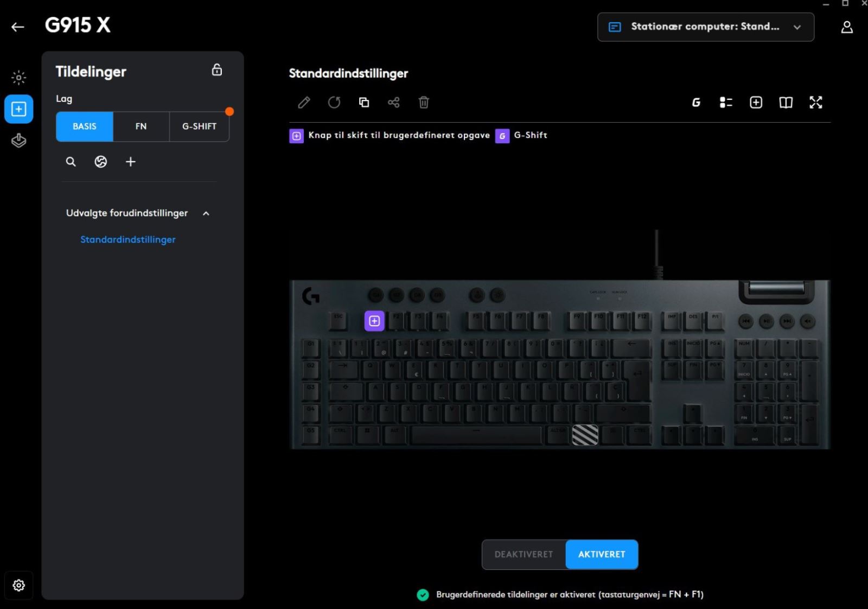Switch to the G-SHIFT layer tab
Screen dimensions: 868x609
[199, 126]
